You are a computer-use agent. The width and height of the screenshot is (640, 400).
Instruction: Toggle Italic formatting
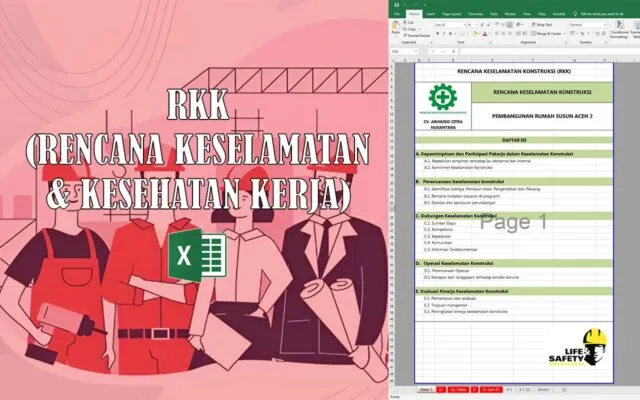click(x=444, y=33)
